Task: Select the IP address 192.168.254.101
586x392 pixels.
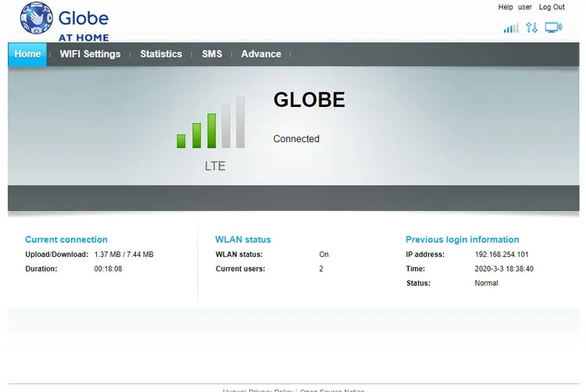Action: click(502, 255)
